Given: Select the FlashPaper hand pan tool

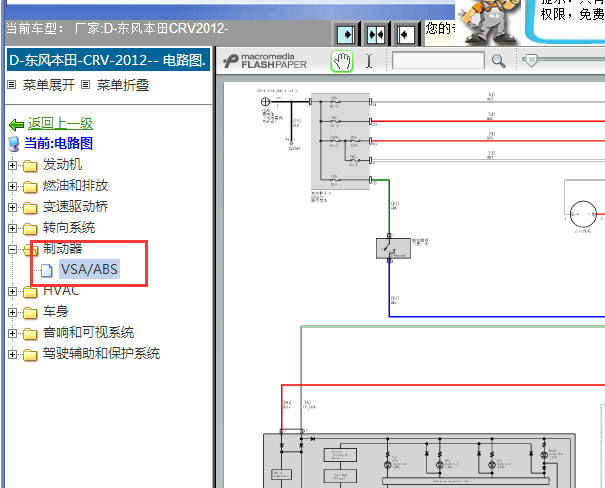Looking at the screenshot, I should tap(342, 61).
